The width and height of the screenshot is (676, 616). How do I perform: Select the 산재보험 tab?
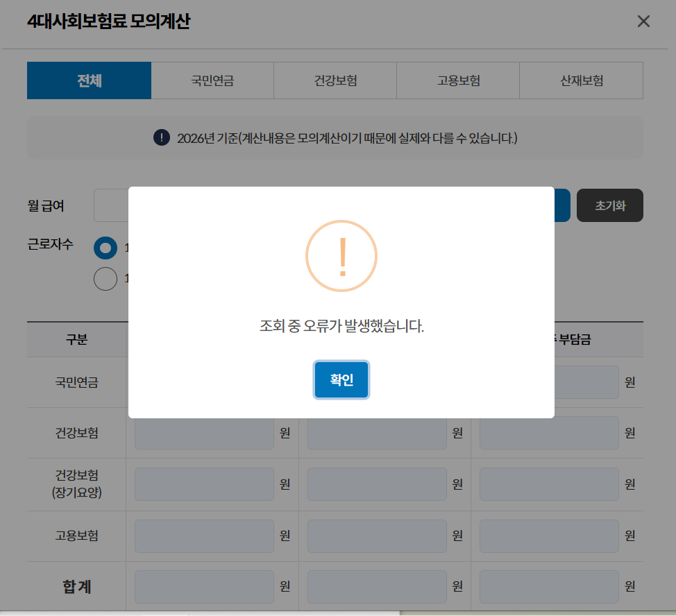(581, 80)
